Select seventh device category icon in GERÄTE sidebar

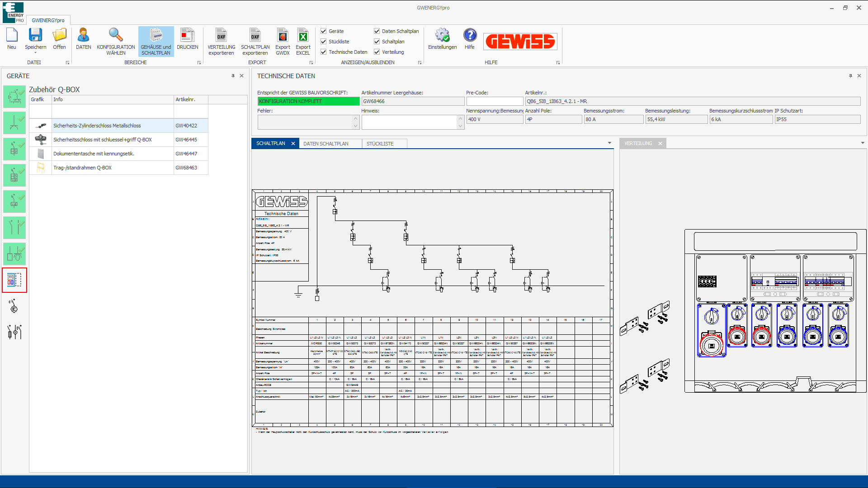[x=14, y=253]
